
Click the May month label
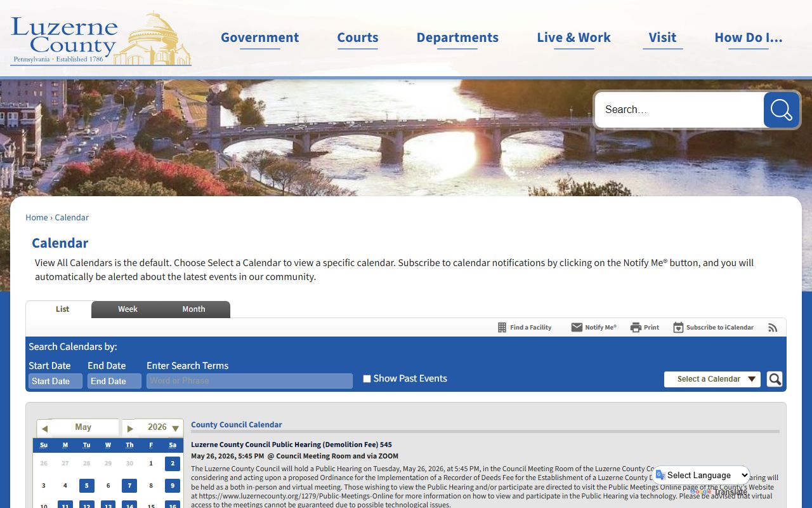pos(83,427)
